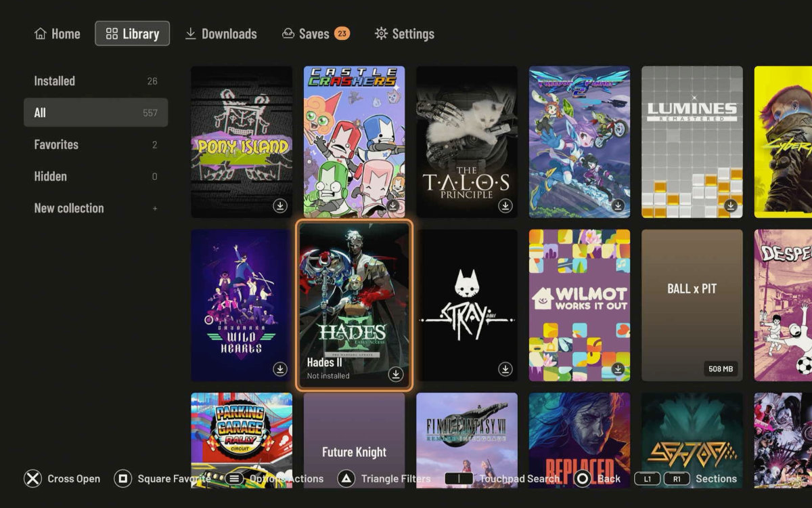
Task: Download The Talos Principle via its icon
Action: click(505, 205)
